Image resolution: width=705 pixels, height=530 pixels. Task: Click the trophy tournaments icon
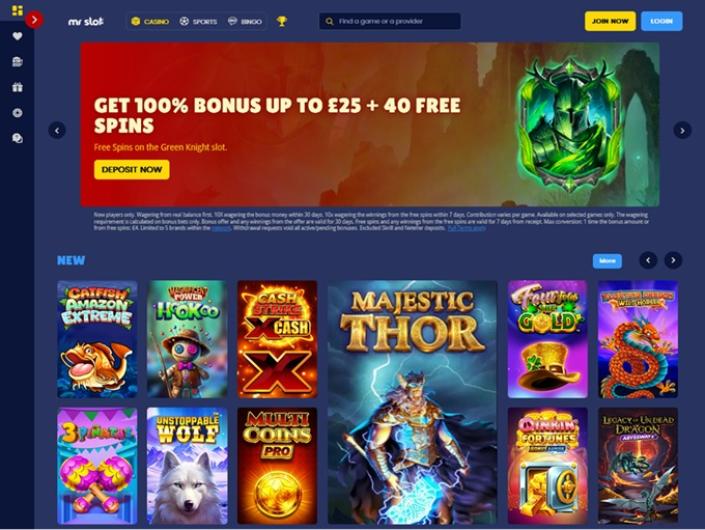281,21
